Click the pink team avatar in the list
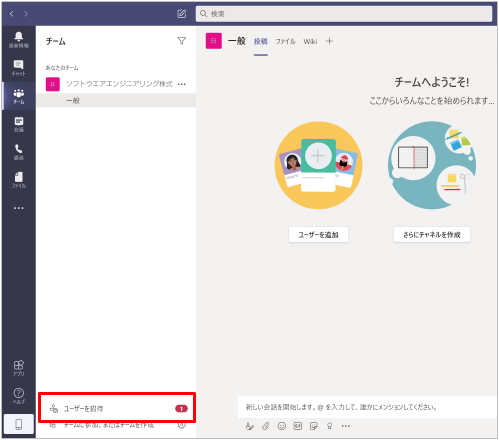The image size is (499, 440). (53, 84)
